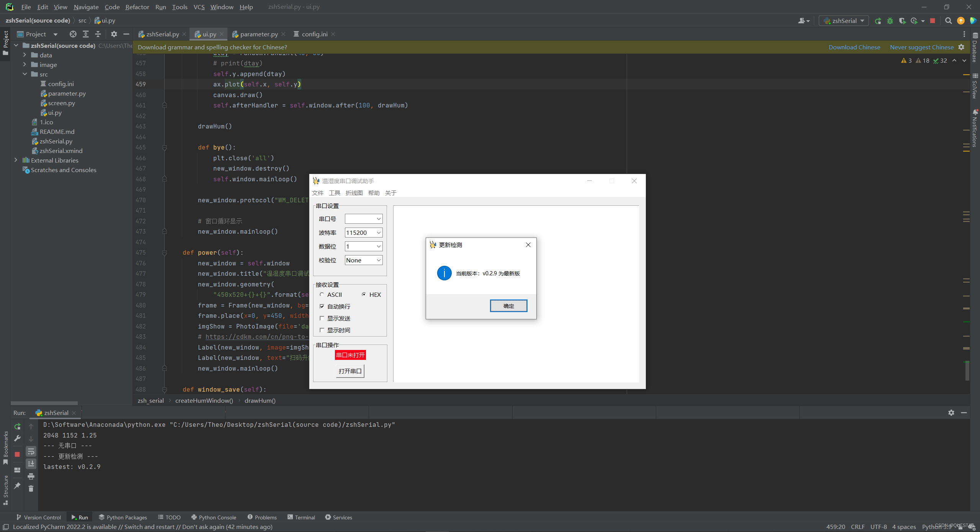
Task: Click the red 串口未打开 status label
Action: (x=350, y=355)
